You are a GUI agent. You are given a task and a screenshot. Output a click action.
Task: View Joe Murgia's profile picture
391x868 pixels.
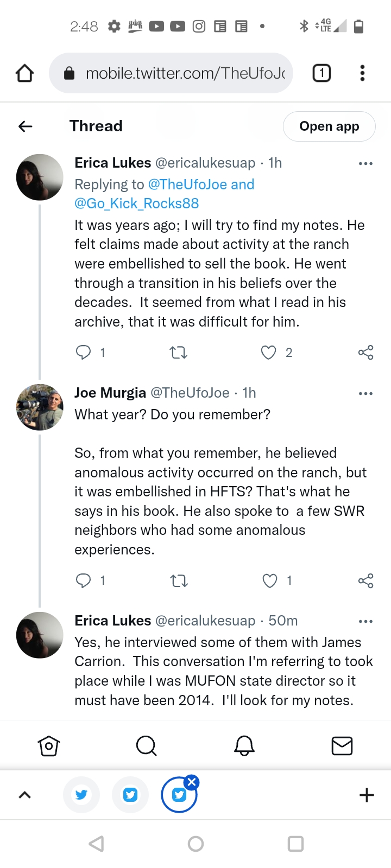(40, 407)
